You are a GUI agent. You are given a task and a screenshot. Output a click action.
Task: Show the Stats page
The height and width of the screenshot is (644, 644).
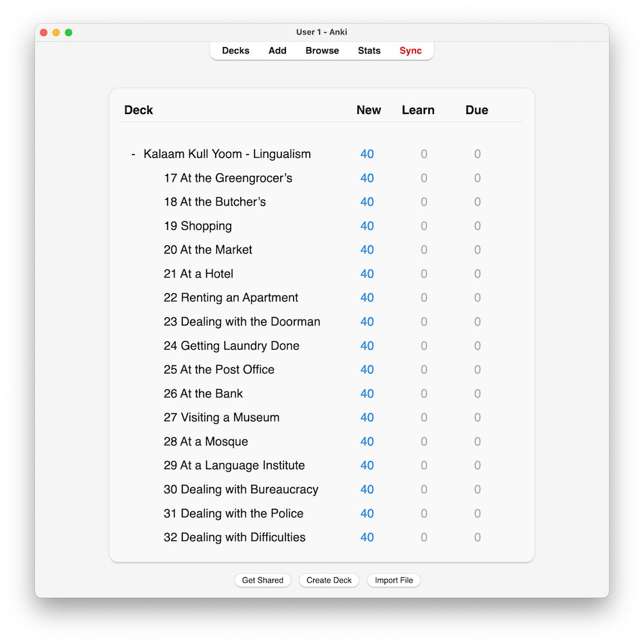369,51
